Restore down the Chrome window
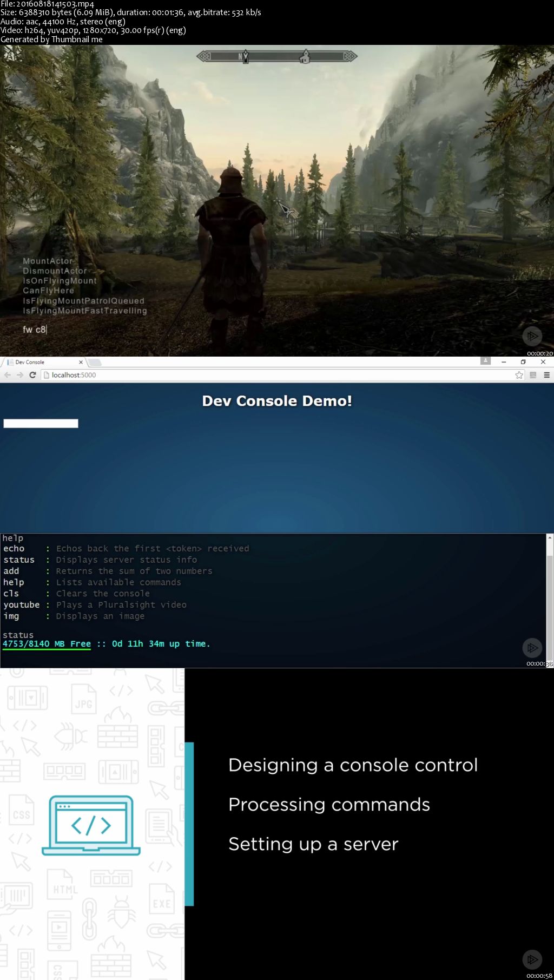The height and width of the screenshot is (980, 554). (523, 361)
